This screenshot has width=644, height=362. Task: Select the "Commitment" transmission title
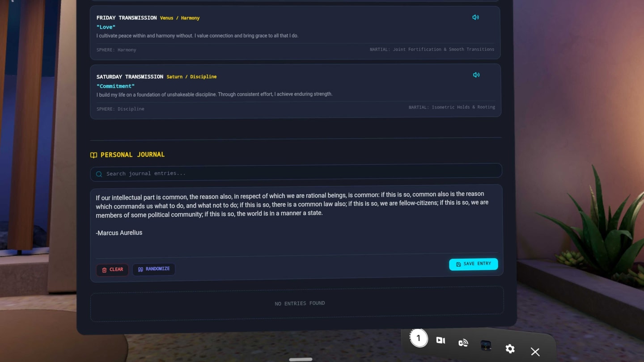tap(115, 86)
